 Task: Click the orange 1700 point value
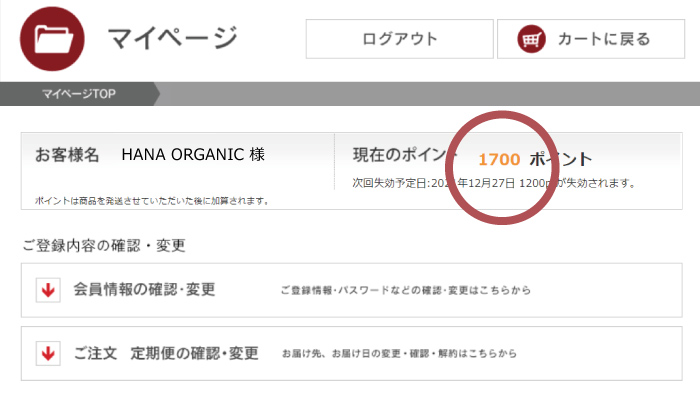[x=498, y=159]
